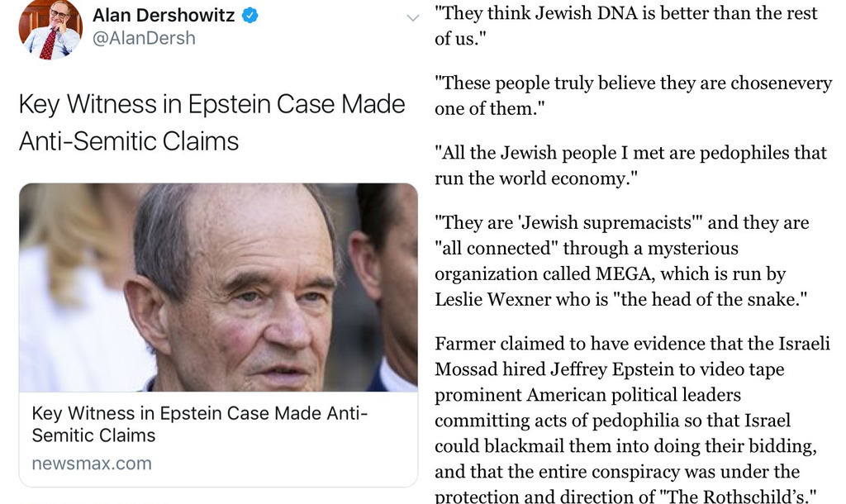Open the article preview photo
Viewport: 846px width, 504px height.
coord(218,287)
